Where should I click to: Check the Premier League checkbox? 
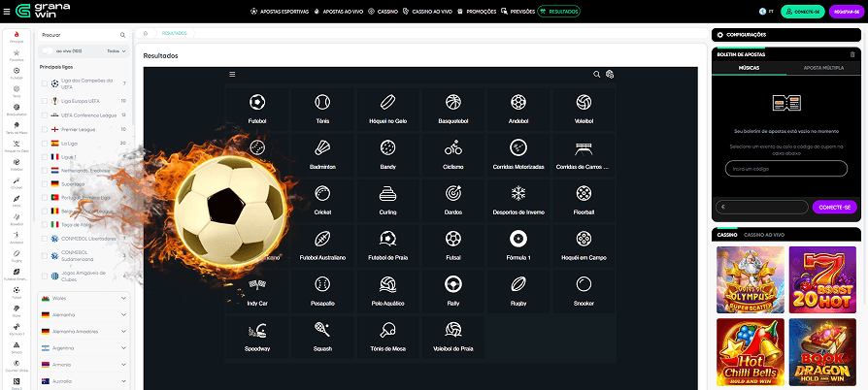(x=44, y=129)
